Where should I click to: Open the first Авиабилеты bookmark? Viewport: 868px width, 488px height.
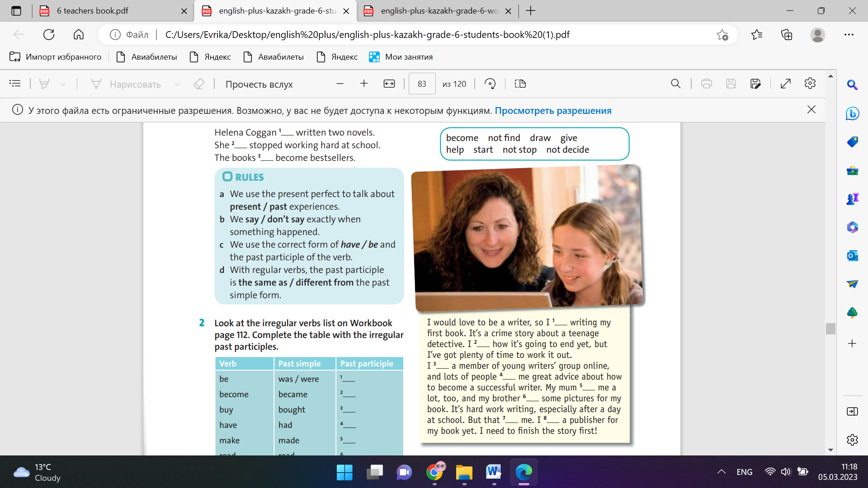(147, 57)
